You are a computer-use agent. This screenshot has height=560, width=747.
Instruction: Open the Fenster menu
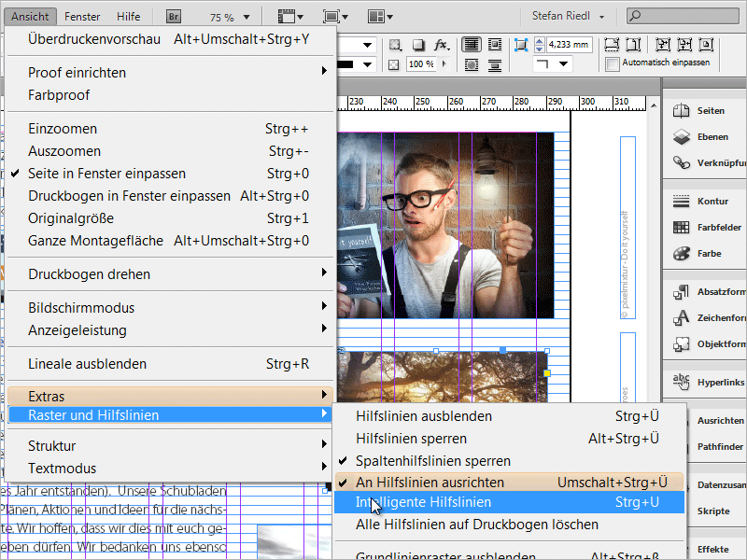pos(83,17)
